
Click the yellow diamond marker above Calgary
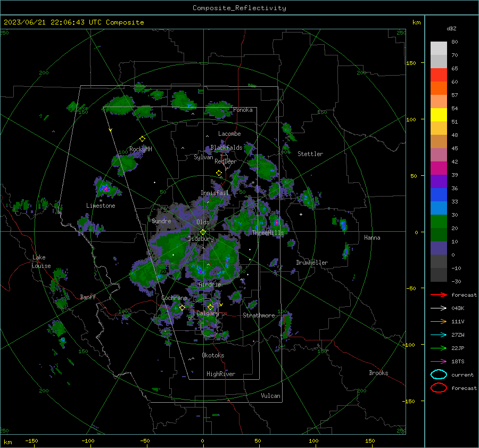tap(210, 307)
